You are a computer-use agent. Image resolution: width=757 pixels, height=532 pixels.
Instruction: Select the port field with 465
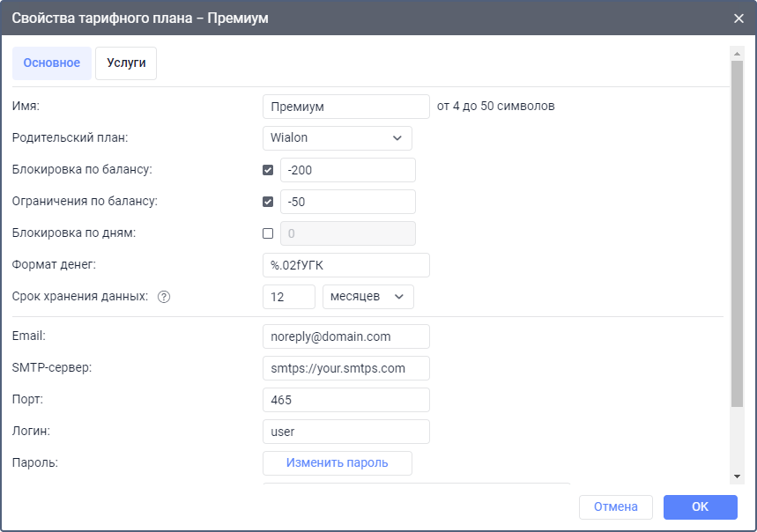(345, 400)
